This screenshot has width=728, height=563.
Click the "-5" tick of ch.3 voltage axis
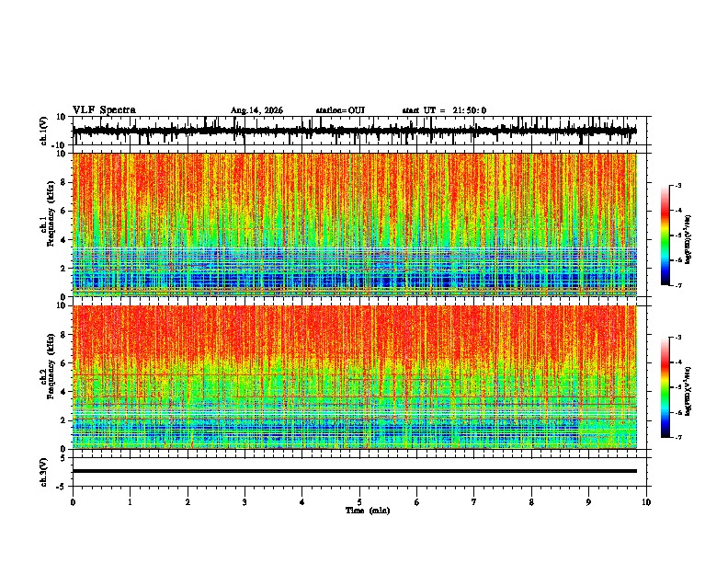pyautogui.click(x=62, y=487)
